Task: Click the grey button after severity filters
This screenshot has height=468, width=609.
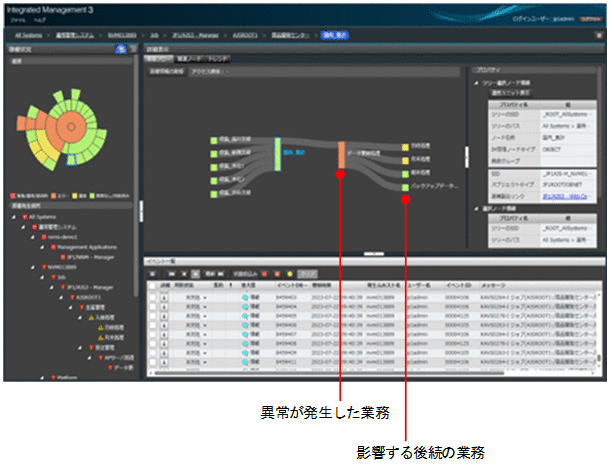Action: pyautogui.click(x=308, y=274)
